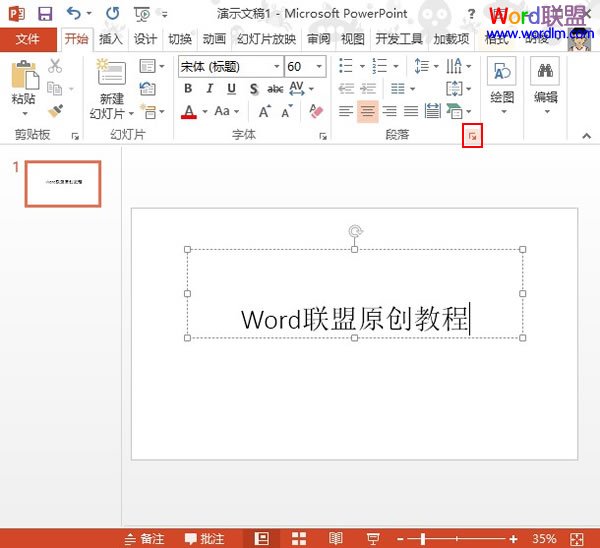Open the columns dropdown
The width and height of the screenshot is (600, 548).
tap(403, 89)
